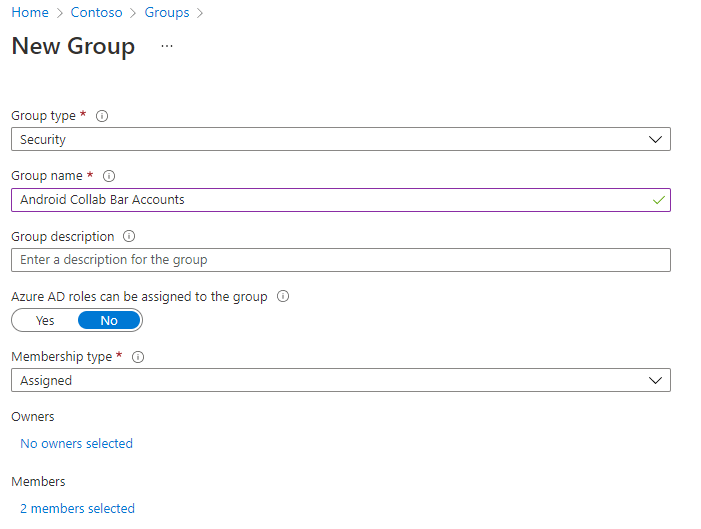
Task: Navigate to Contoso breadcrumb
Action: pyautogui.click(x=96, y=13)
